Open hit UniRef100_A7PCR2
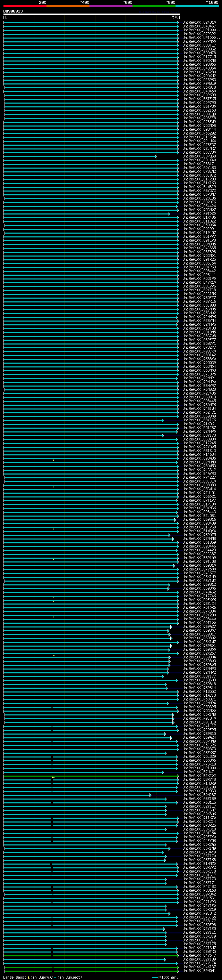Screen dimensions: 222x980 click(199, 34)
